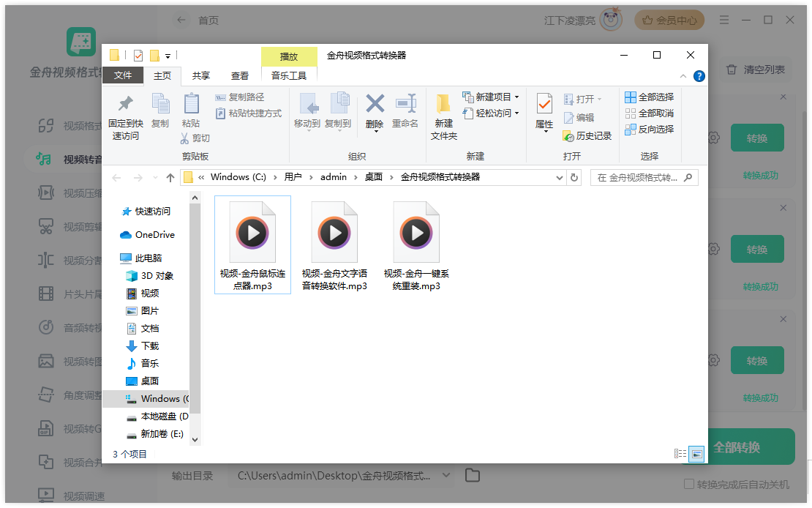Enable the 转换完成后自动关机 checkbox
This screenshot has height=508, width=812.
689,484
